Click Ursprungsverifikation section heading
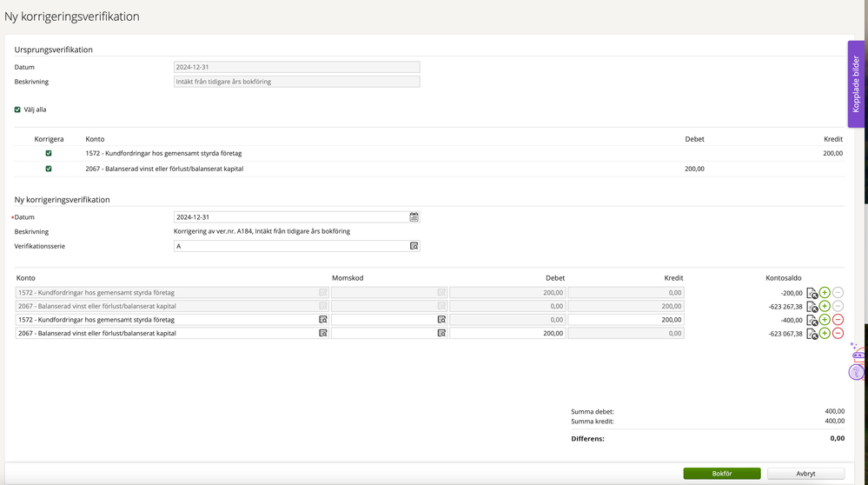The image size is (868, 485). click(x=54, y=50)
